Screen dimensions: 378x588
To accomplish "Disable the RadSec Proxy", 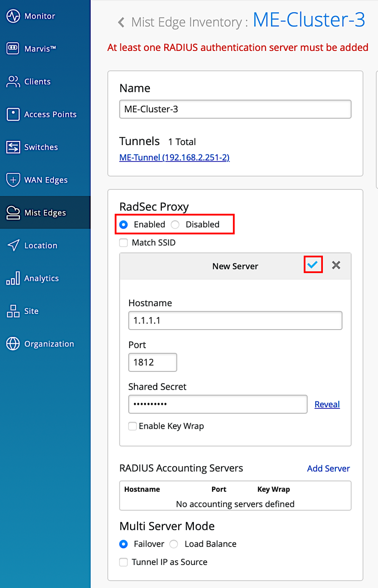I will pos(175,224).
